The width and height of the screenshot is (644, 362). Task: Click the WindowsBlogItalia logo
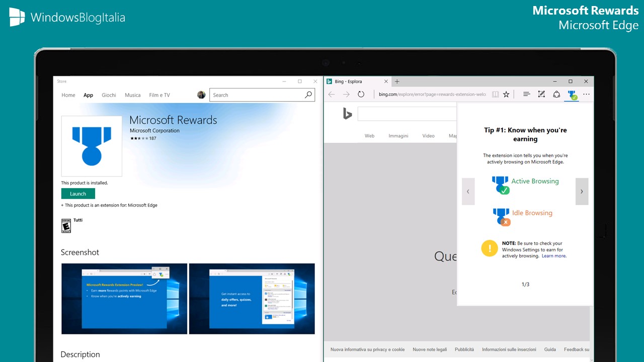tap(67, 18)
